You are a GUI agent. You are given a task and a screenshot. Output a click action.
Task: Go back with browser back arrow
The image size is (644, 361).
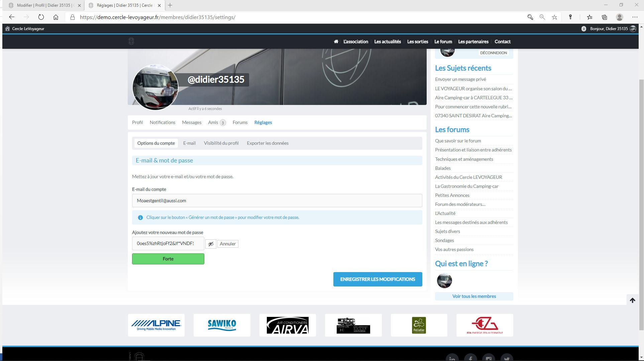pos(12,17)
